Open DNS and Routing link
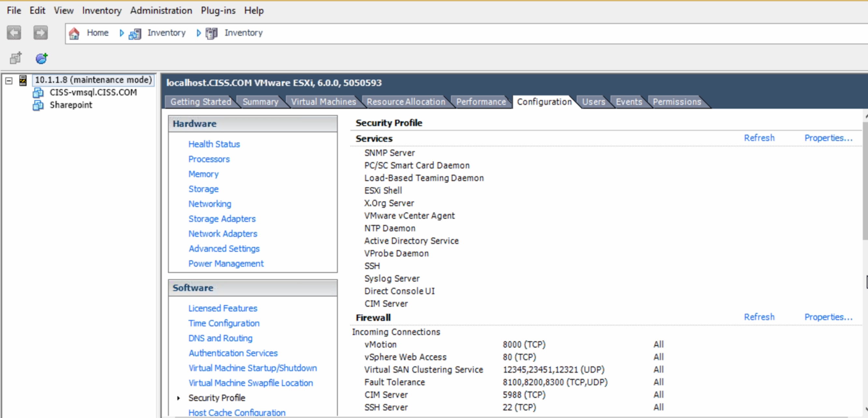 [220, 338]
